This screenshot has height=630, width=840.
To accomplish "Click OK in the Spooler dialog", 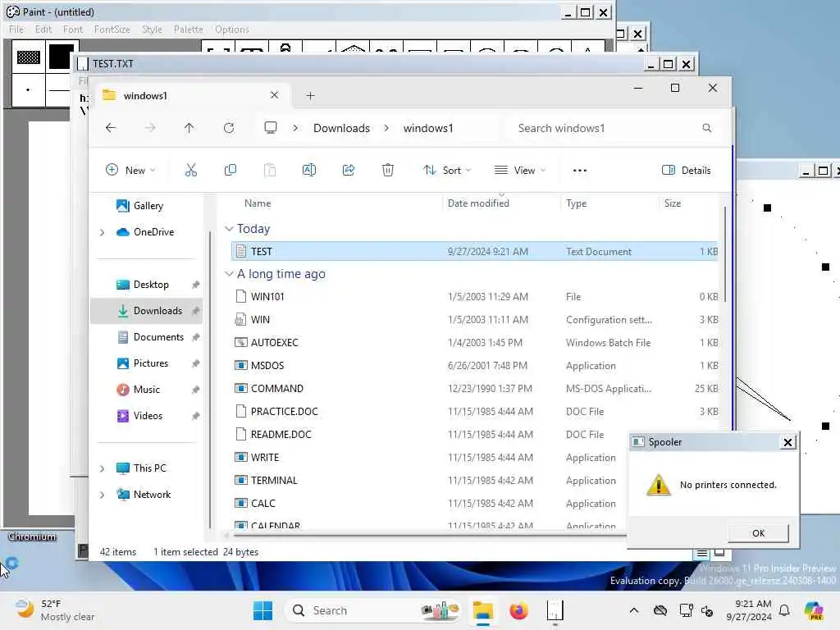I will (x=758, y=533).
